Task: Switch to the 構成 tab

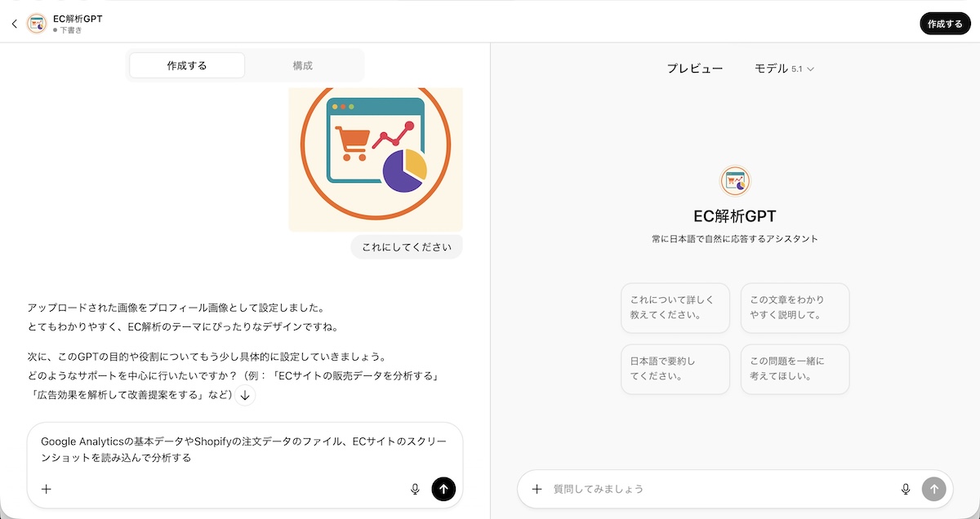Action: (304, 64)
